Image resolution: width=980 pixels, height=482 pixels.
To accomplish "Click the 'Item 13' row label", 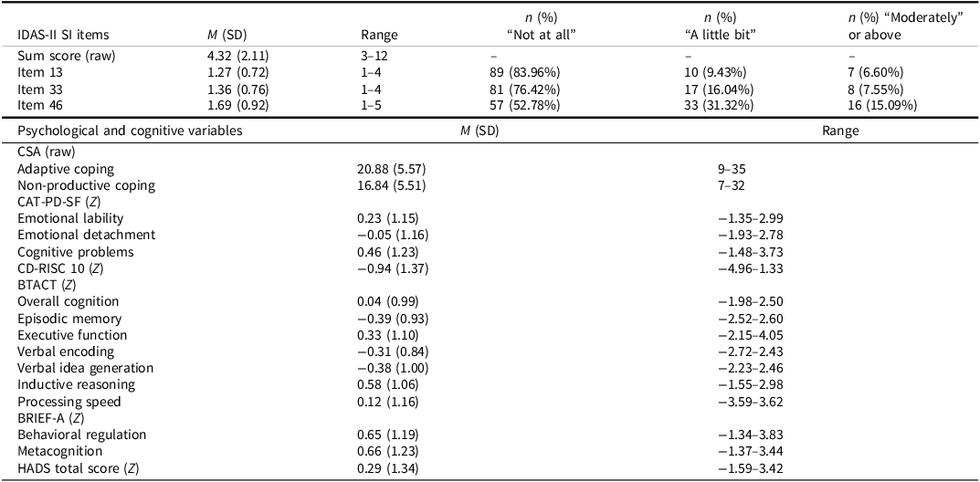I will point(38,72).
